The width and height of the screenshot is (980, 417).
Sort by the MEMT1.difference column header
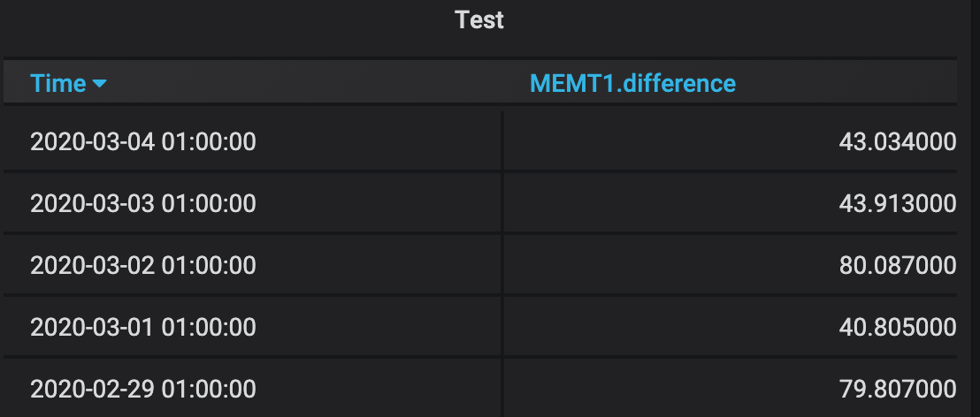[632, 83]
